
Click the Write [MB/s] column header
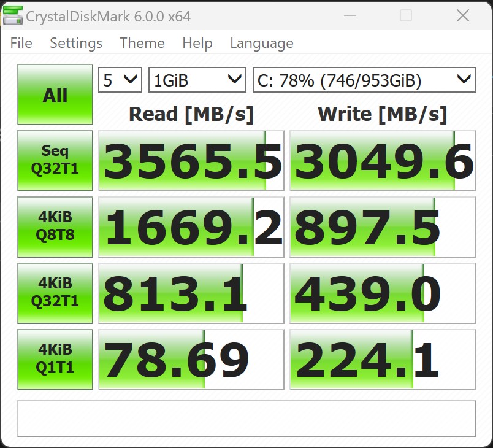pos(383,114)
